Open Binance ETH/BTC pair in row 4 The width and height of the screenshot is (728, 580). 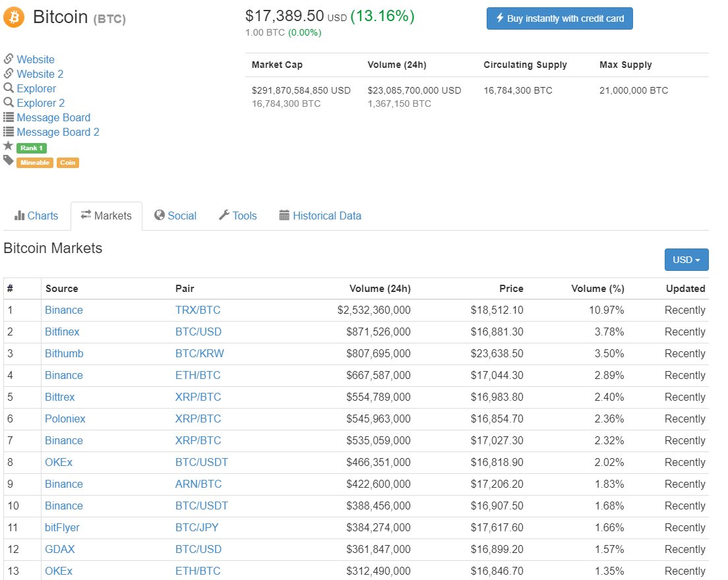click(x=198, y=376)
